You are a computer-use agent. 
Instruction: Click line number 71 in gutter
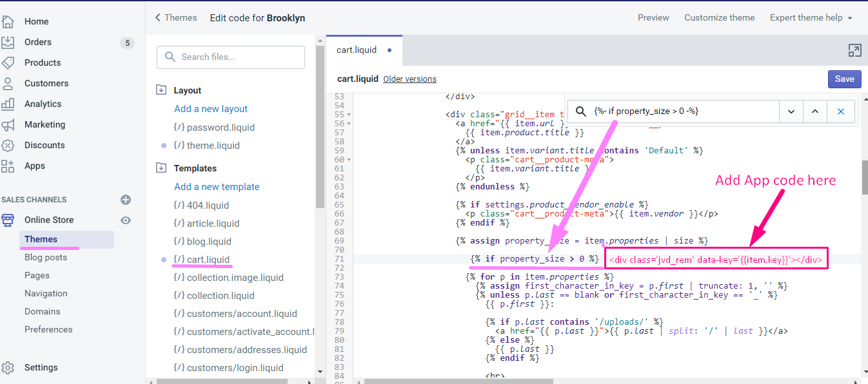pyautogui.click(x=340, y=258)
